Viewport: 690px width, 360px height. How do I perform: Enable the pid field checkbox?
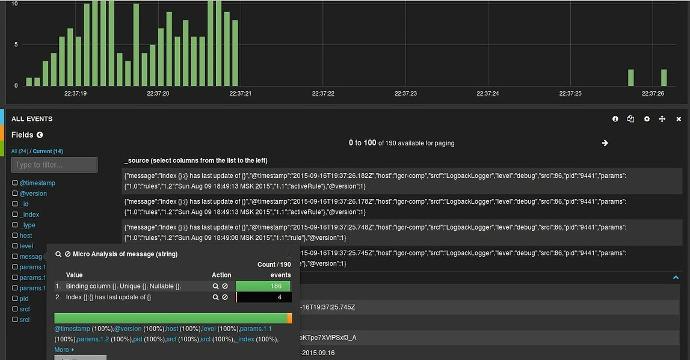15,298
